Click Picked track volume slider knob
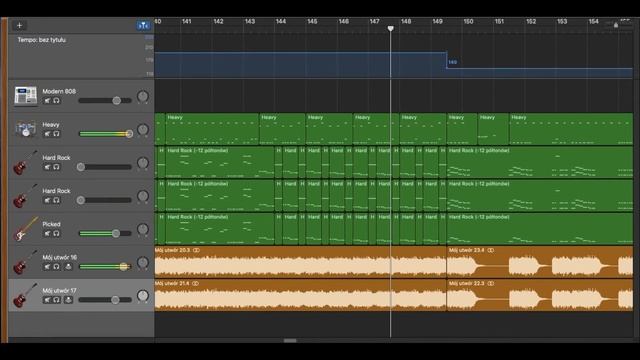 (116, 233)
